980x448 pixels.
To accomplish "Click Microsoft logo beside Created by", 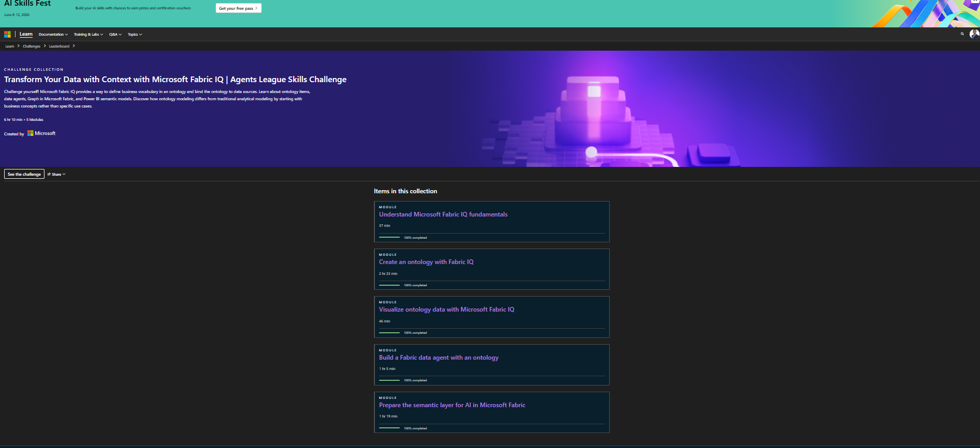I will tap(41, 133).
